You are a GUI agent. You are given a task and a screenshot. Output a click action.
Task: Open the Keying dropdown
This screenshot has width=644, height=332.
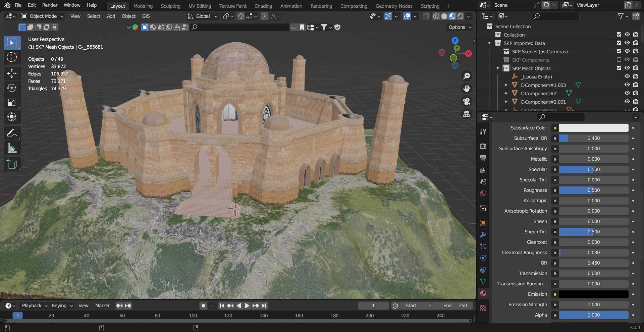(62, 306)
